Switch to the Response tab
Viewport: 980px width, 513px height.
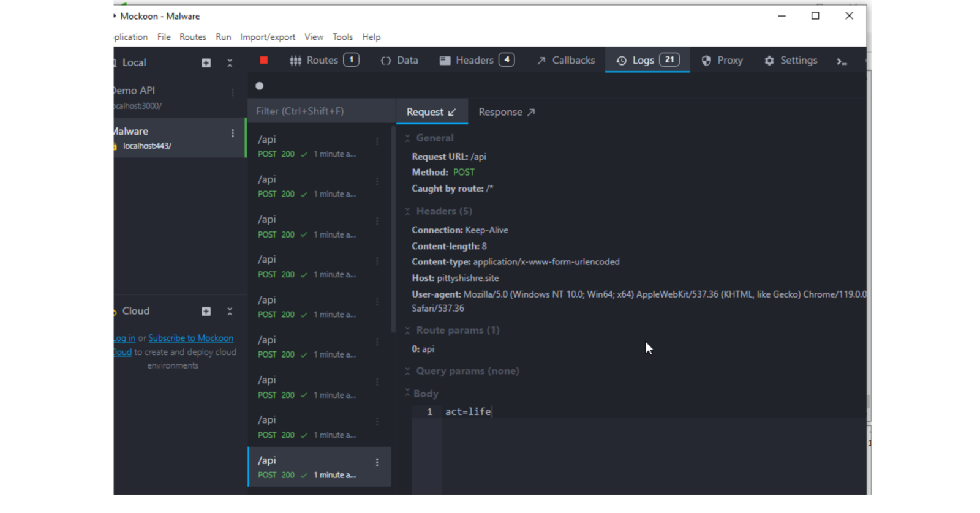(x=507, y=112)
